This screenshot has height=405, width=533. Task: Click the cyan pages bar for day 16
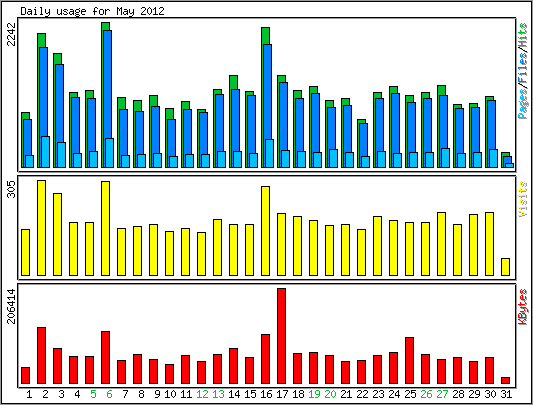pos(270,153)
